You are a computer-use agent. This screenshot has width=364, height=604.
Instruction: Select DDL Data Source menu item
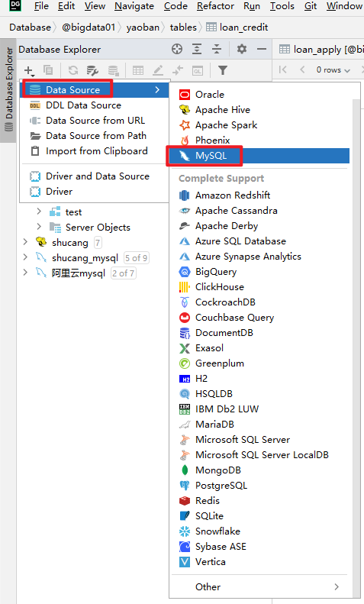95,105
